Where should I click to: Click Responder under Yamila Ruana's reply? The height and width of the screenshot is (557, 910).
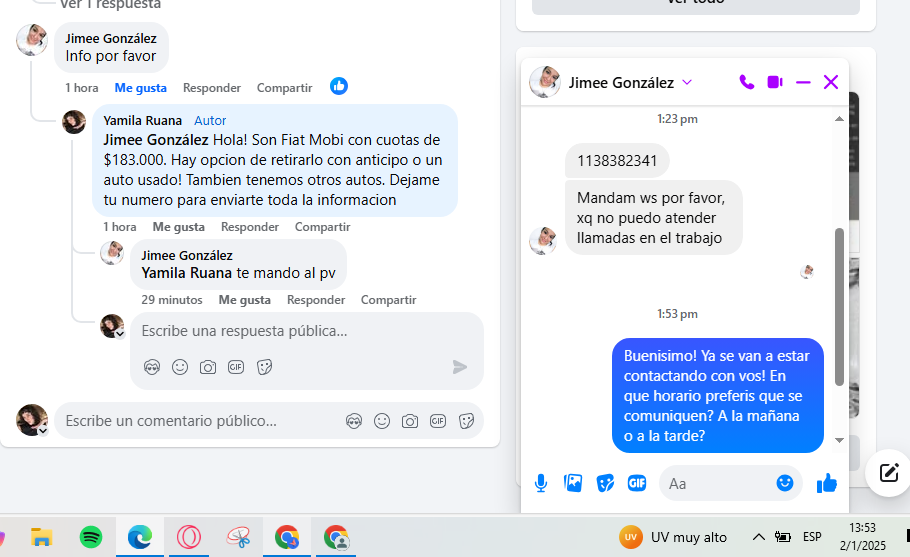(x=250, y=227)
